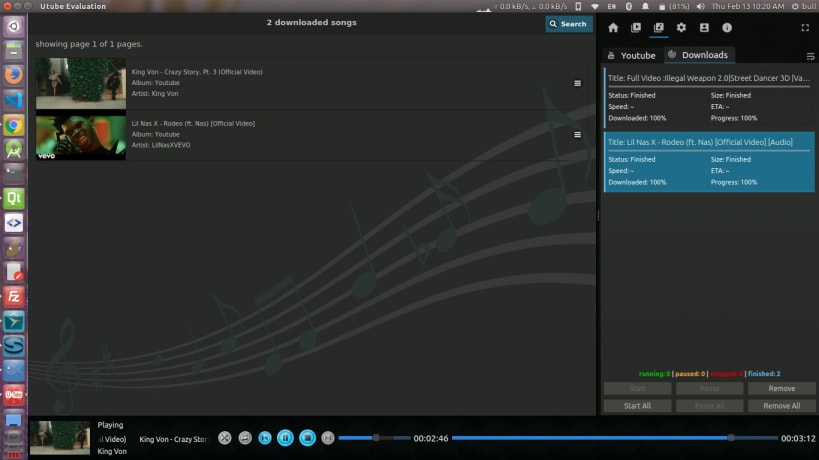819x460 pixels.
Task: Toggle repeat in player controls
Action: click(245, 438)
